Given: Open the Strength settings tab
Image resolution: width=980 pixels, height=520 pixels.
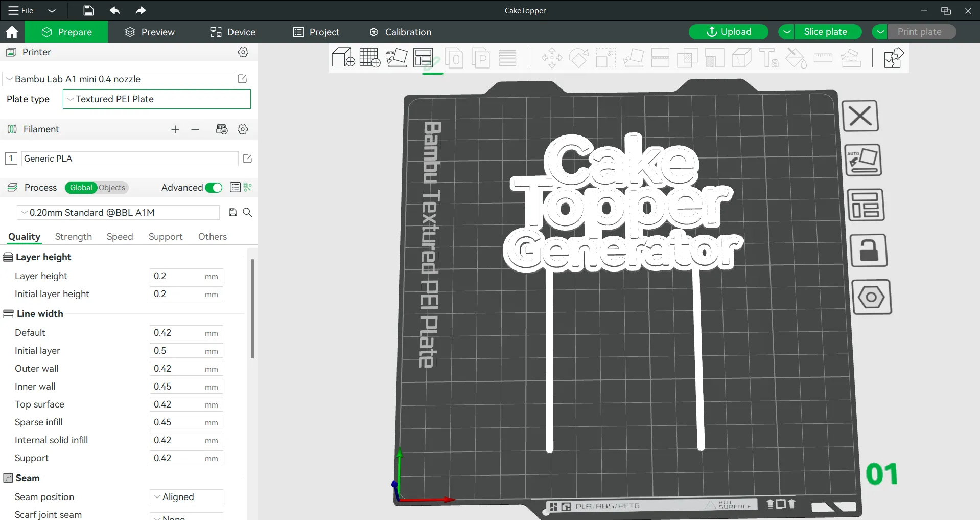Looking at the screenshot, I should pyautogui.click(x=73, y=237).
